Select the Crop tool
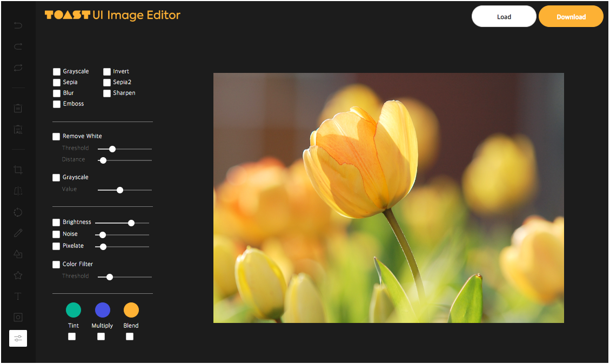610x364 pixels. click(18, 170)
